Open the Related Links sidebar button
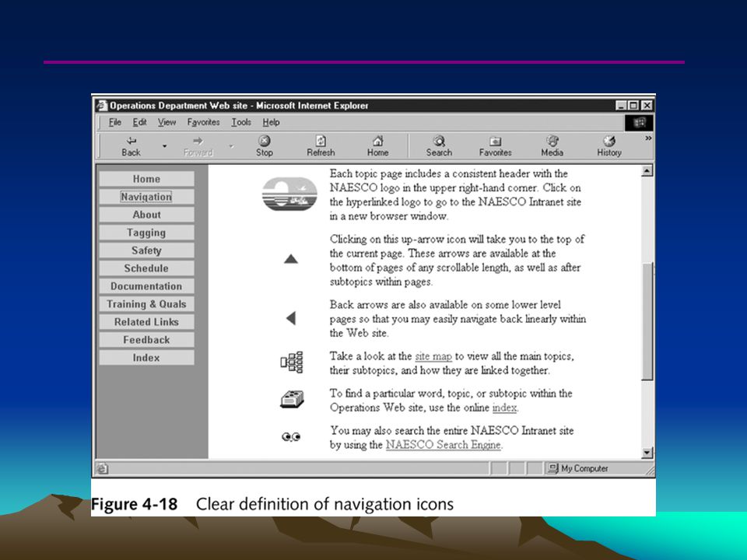The image size is (747, 560). (x=146, y=322)
